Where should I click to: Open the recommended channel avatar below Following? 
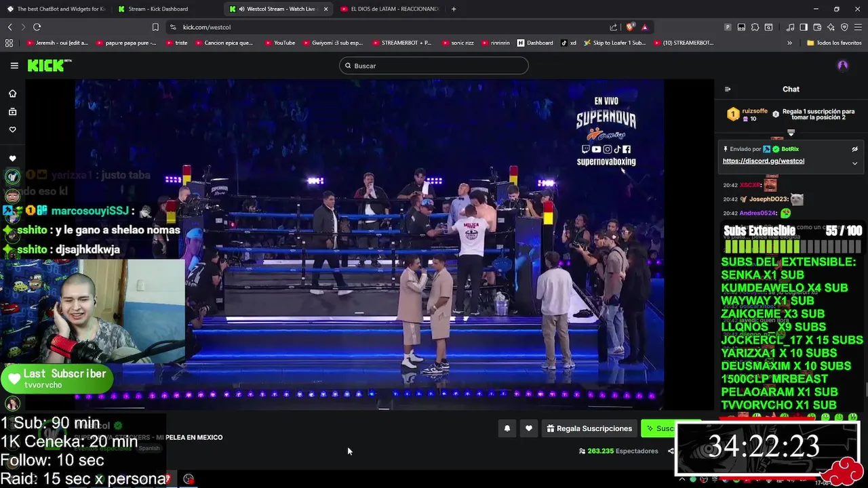tap(12, 176)
